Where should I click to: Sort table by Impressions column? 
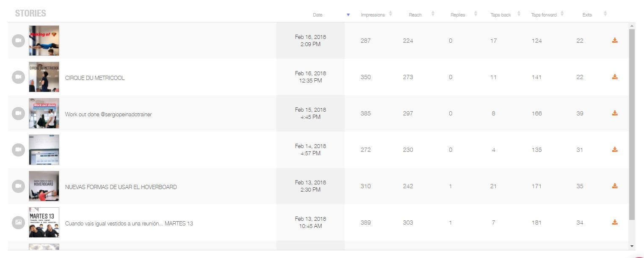(x=390, y=14)
